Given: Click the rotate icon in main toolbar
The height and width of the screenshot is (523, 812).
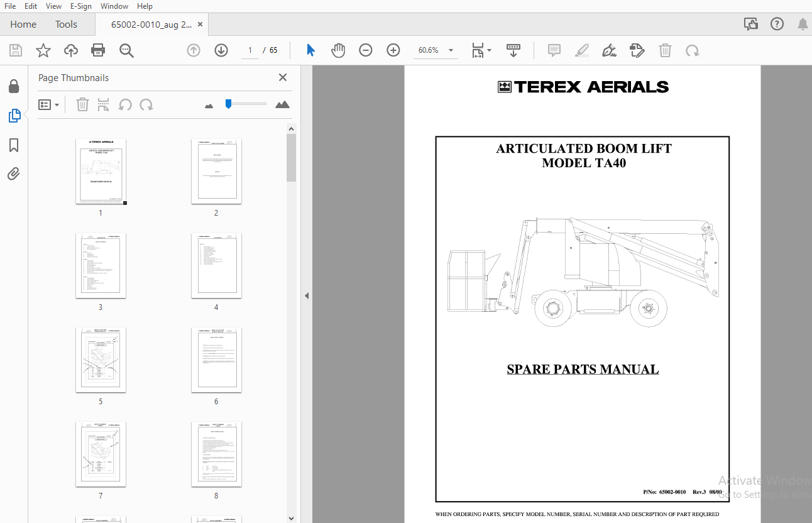Looking at the screenshot, I should [x=693, y=50].
